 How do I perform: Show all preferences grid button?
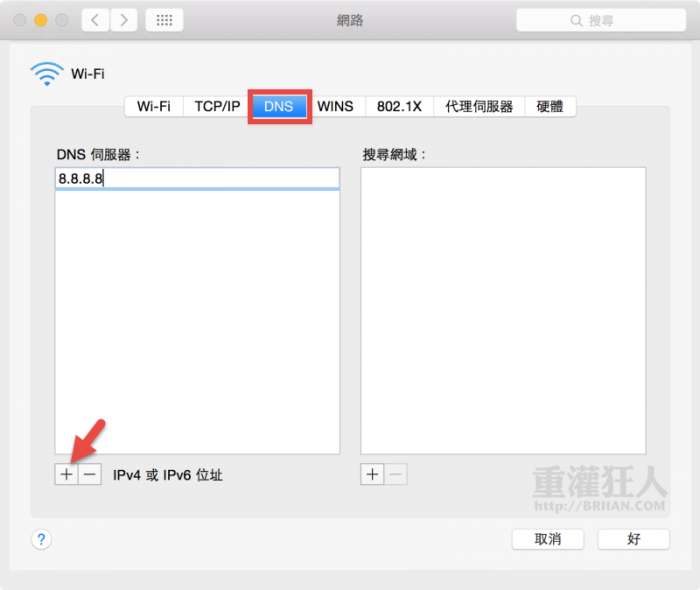pos(164,20)
